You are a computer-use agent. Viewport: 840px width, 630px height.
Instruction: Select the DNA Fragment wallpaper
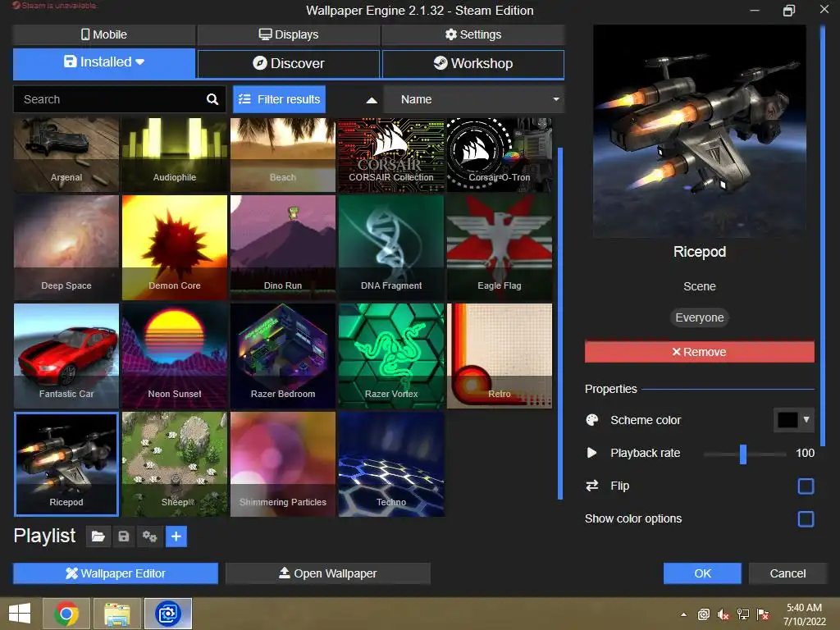click(x=391, y=248)
